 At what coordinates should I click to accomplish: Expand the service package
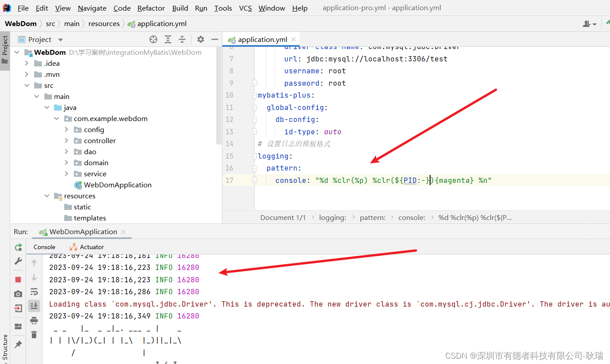66,174
